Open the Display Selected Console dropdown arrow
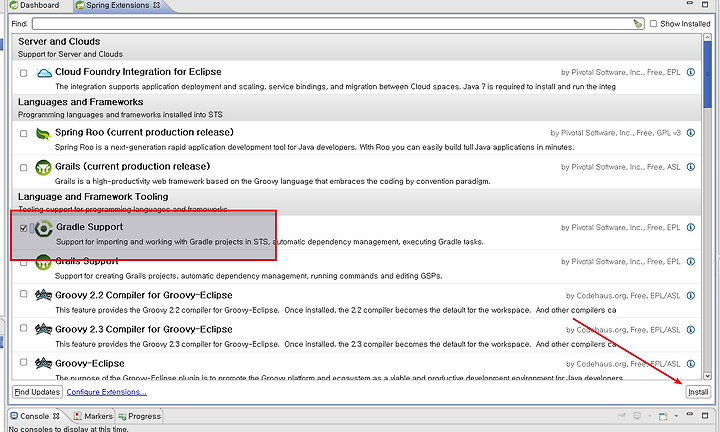The height and width of the screenshot is (432, 720). coord(649,416)
